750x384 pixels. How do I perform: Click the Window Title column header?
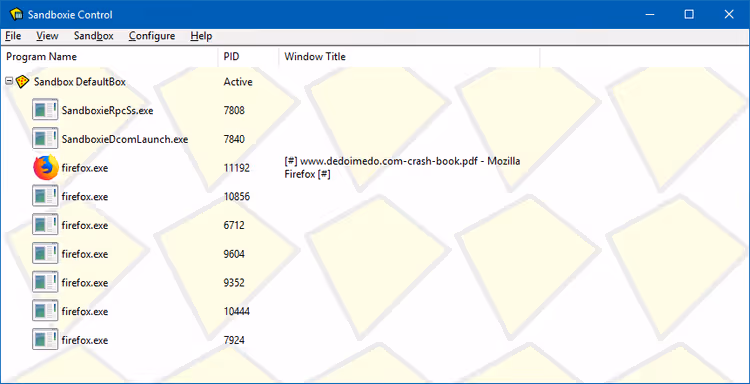coord(409,56)
